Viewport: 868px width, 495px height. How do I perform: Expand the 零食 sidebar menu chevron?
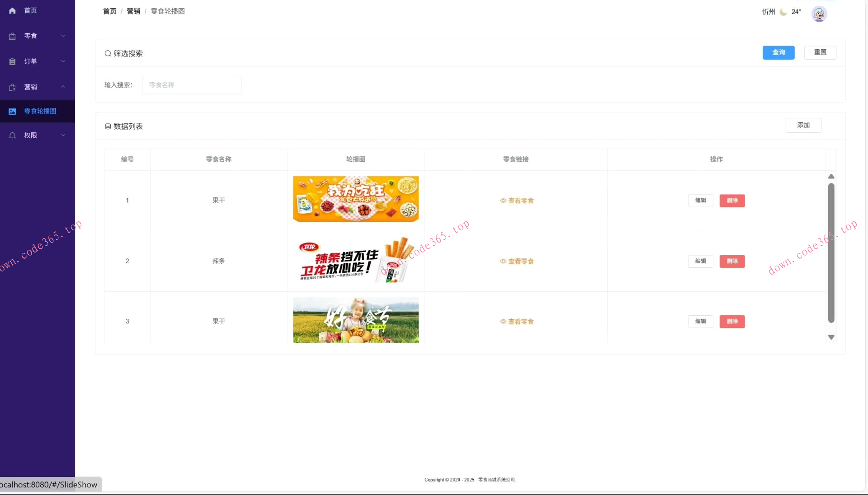point(63,36)
